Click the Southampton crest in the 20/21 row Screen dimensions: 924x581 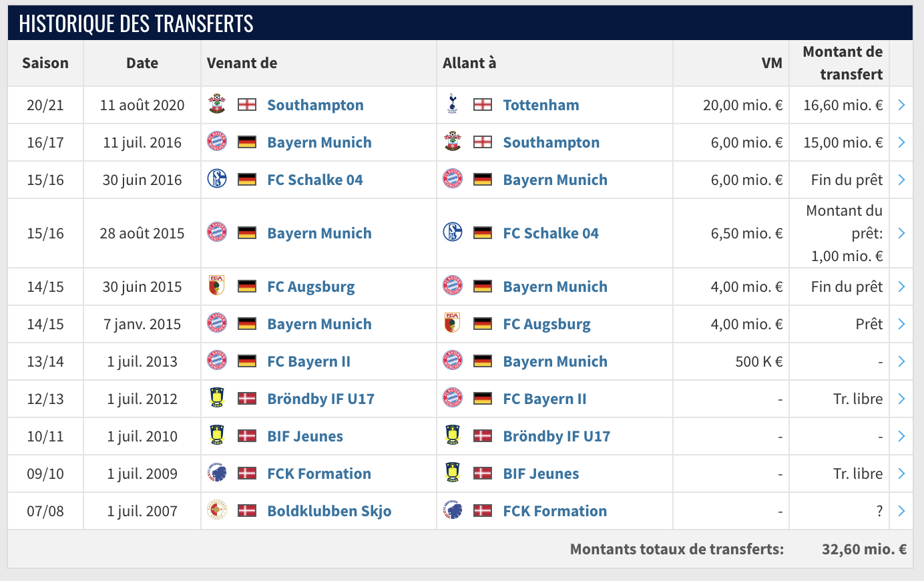pyautogui.click(x=217, y=104)
